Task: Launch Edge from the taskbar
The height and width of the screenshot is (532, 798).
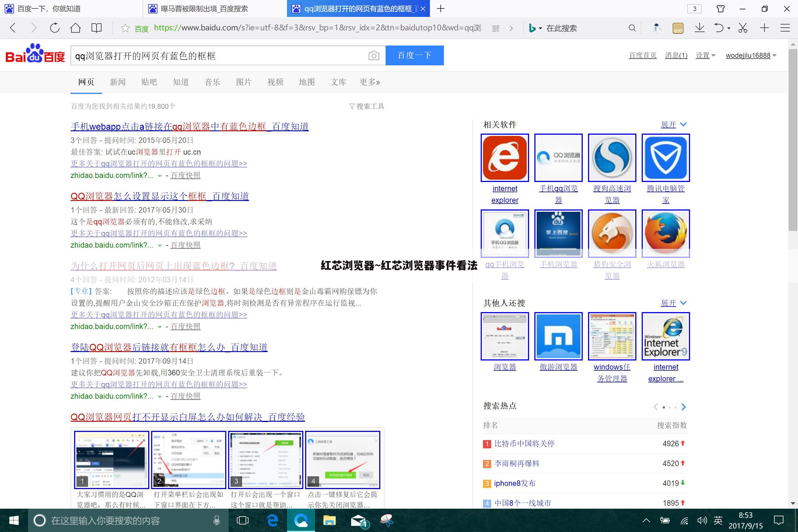Action: (272, 520)
